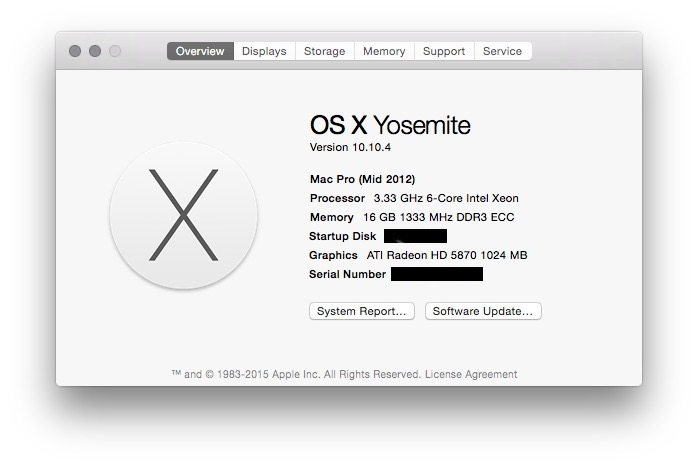
Task: Click the disabled zoom window button
Action: tap(115, 51)
